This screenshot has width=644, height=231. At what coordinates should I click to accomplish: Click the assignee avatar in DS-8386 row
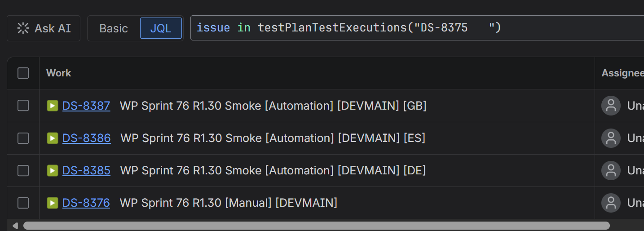[611, 138]
